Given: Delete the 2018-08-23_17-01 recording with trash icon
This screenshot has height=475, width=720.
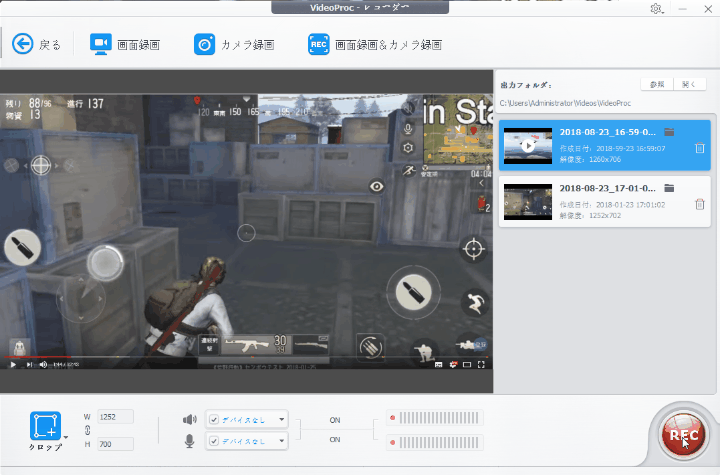Looking at the screenshot, I should pyautogui.click(x=699, y=204).
